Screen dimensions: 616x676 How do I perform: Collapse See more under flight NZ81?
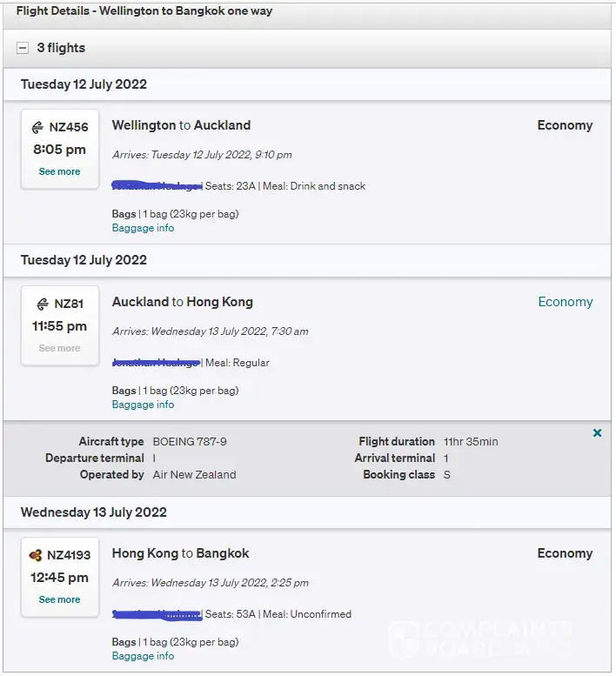tap(59, 349)
